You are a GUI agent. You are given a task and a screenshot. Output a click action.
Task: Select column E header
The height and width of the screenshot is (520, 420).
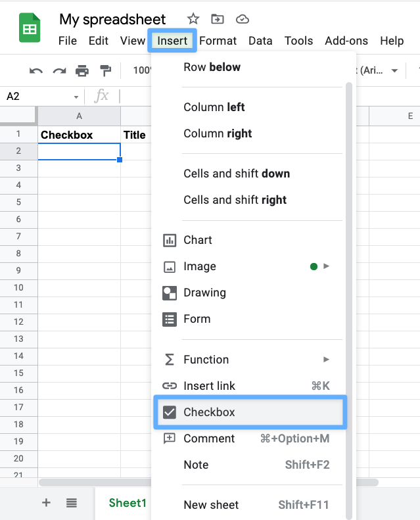[395, 116]
